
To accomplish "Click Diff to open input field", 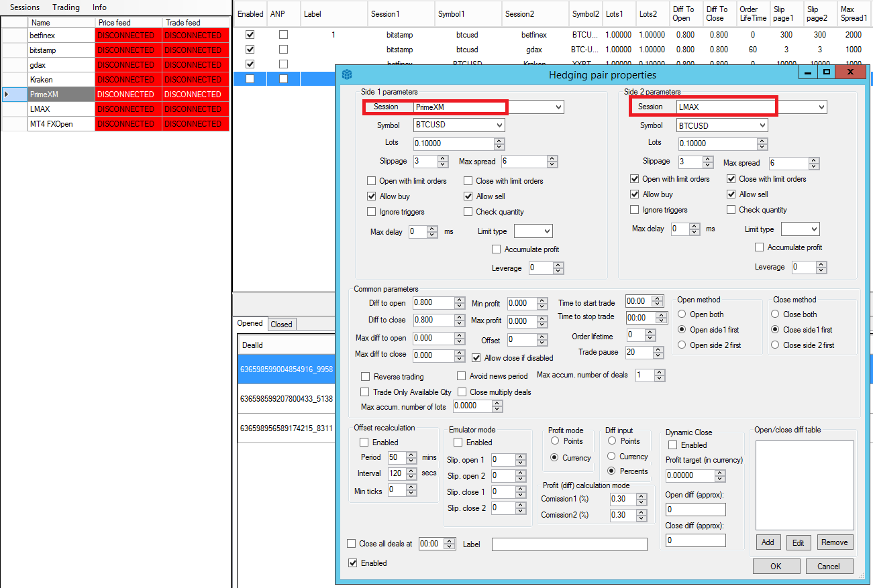I will pyautogui.click(x=433, y=303).
